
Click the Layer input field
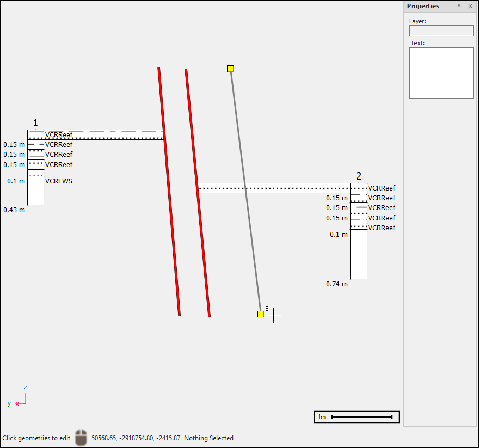pyautogui.click(x=441, y=31)
